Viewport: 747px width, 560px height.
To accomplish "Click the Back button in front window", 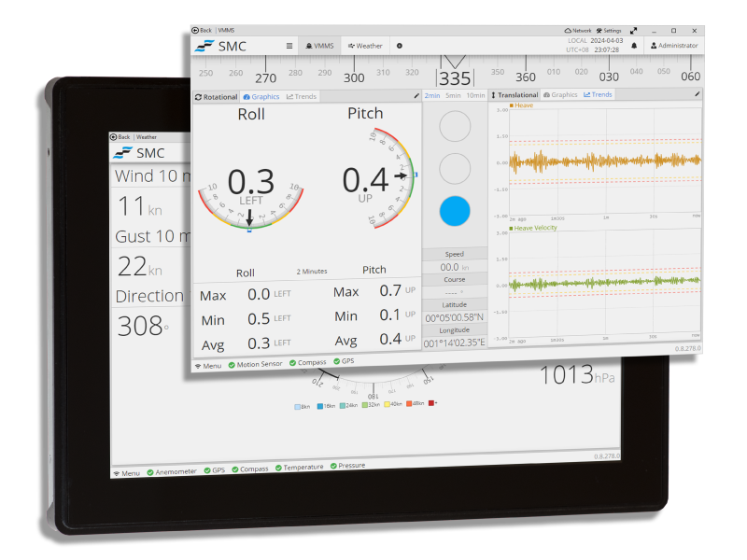I will coord(202,30).
